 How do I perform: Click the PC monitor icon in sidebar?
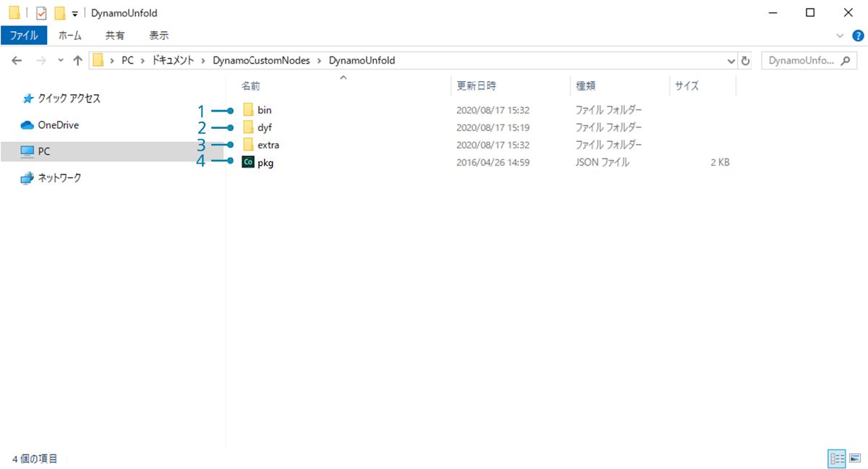[x=27, y=151]
